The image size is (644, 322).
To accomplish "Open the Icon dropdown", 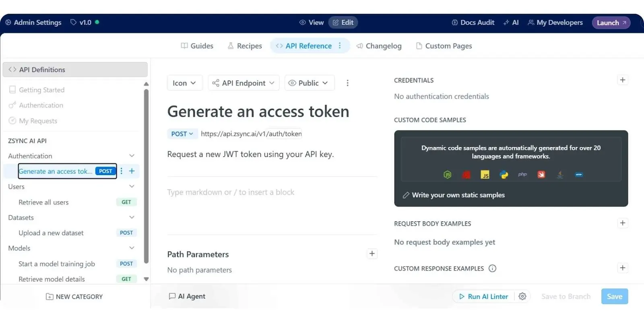I will point(185,83).
